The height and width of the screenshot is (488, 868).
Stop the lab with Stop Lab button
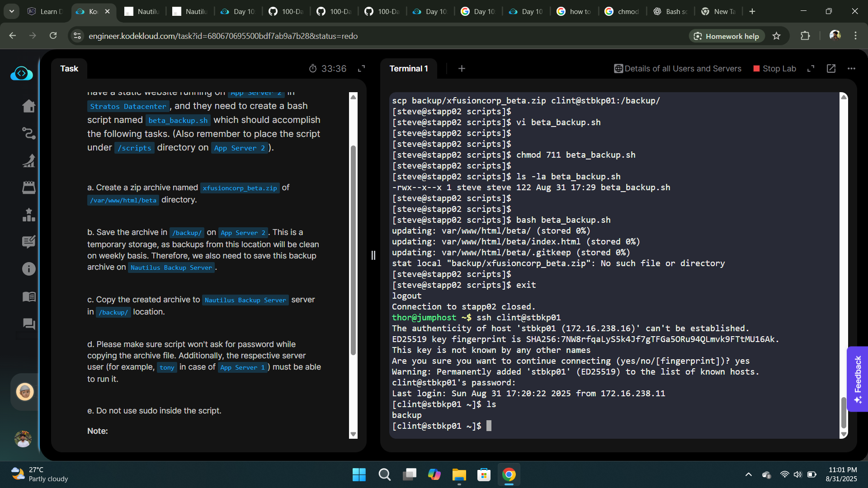pyautogui.click(x=774, y=69)
